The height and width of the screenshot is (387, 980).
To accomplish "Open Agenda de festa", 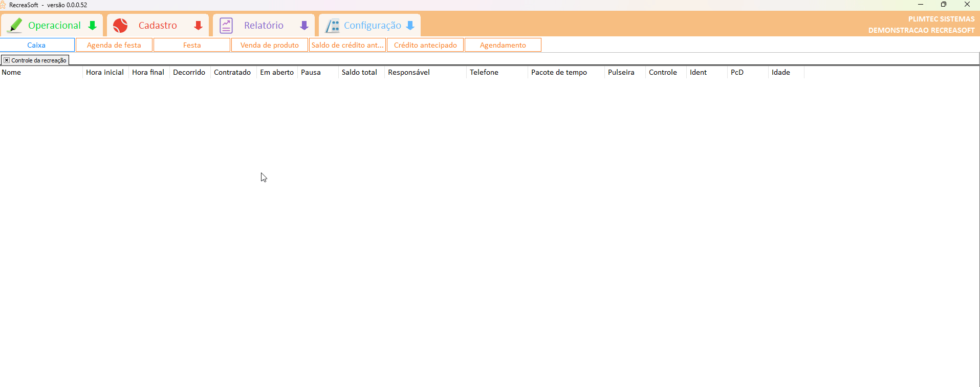I will 114,45.
